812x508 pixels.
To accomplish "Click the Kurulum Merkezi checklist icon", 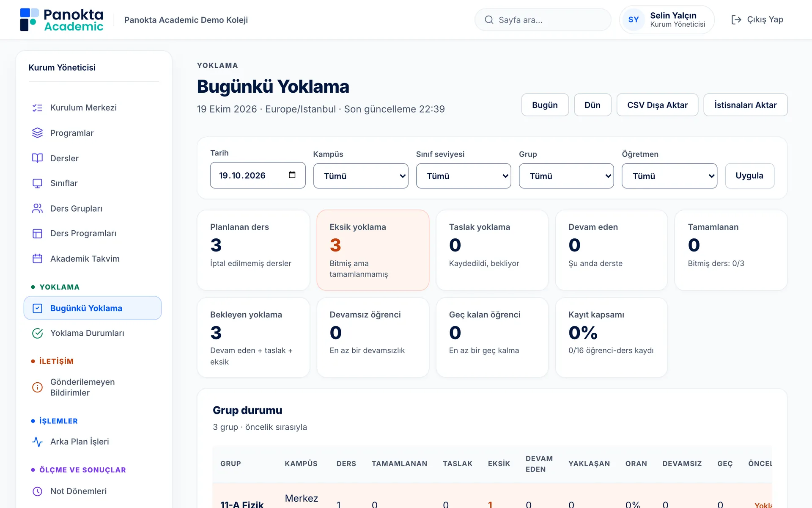I will (x=37, y=108).
